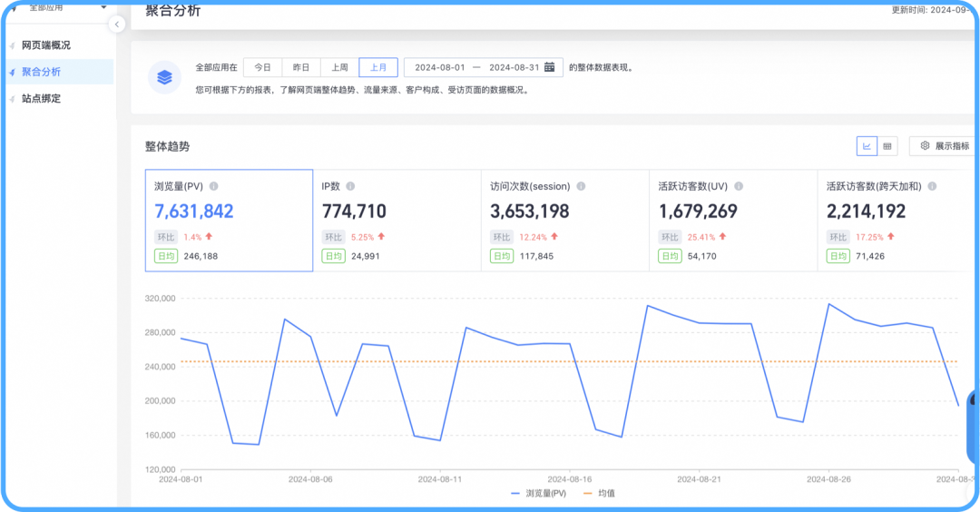980x512 pixels.
Task: Click the 2024-08-06 axis label
Action: (x=310, y=479)
